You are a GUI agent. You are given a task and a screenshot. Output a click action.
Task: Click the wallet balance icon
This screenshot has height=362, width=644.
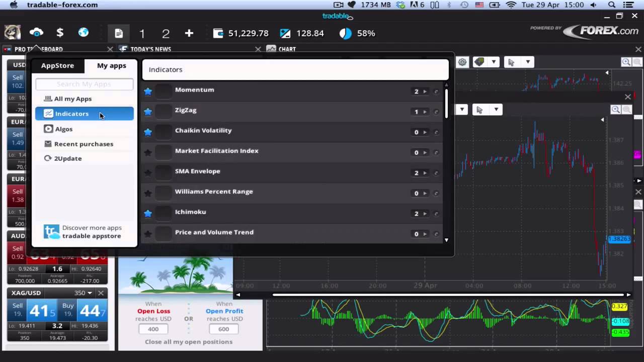click(218, 33)
